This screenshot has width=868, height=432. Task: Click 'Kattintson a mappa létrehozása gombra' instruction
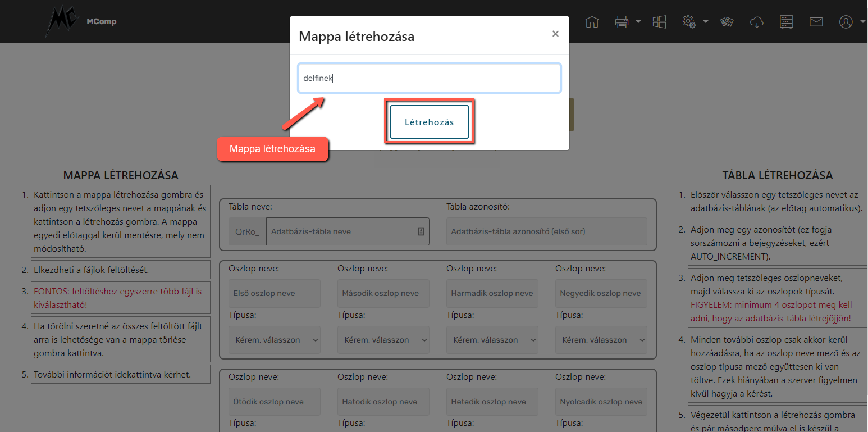[x=120, y=222]
